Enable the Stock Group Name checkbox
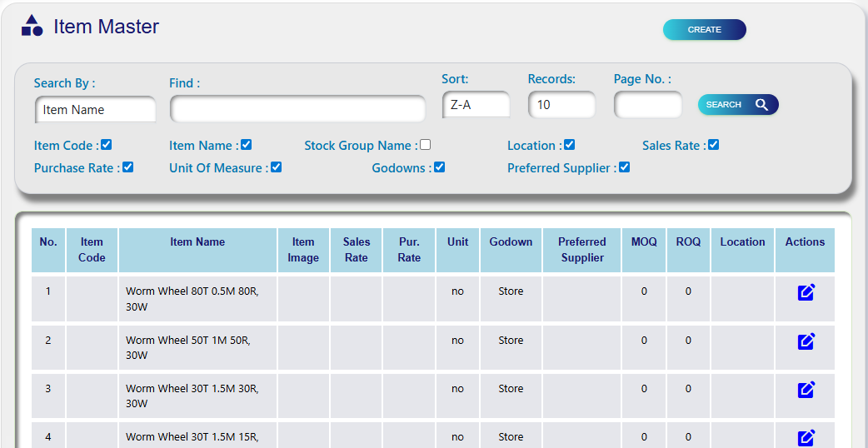The height and width of the screenshot is (448, 868). tap(426, 145)
